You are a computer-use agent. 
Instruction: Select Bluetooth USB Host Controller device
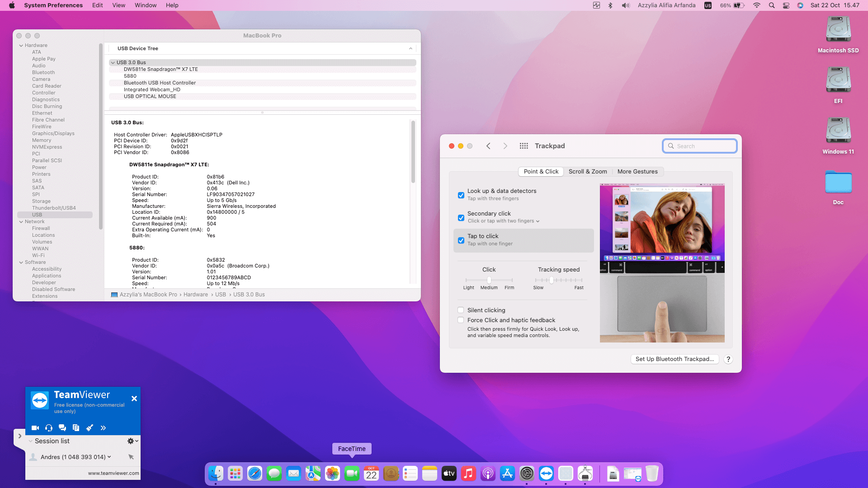click(x=160, y=83)
